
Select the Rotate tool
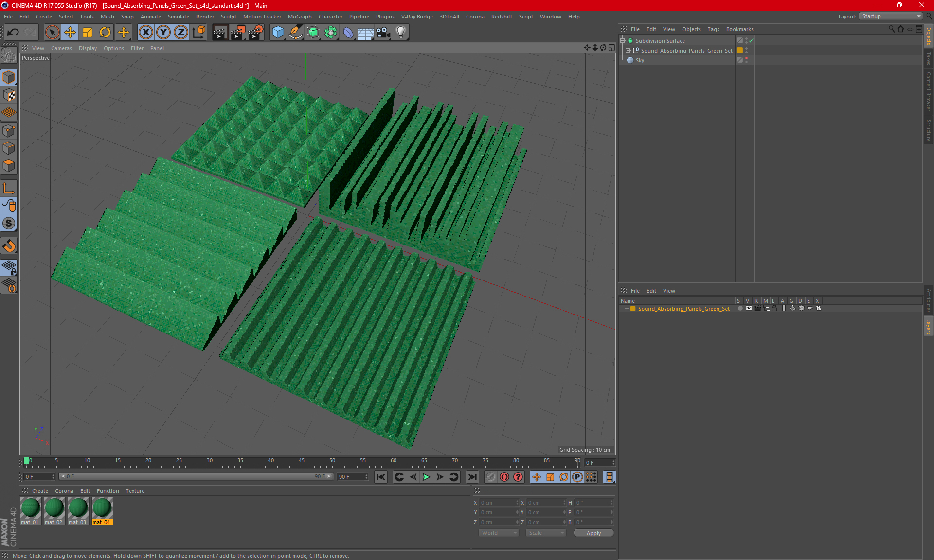[105, 33]
